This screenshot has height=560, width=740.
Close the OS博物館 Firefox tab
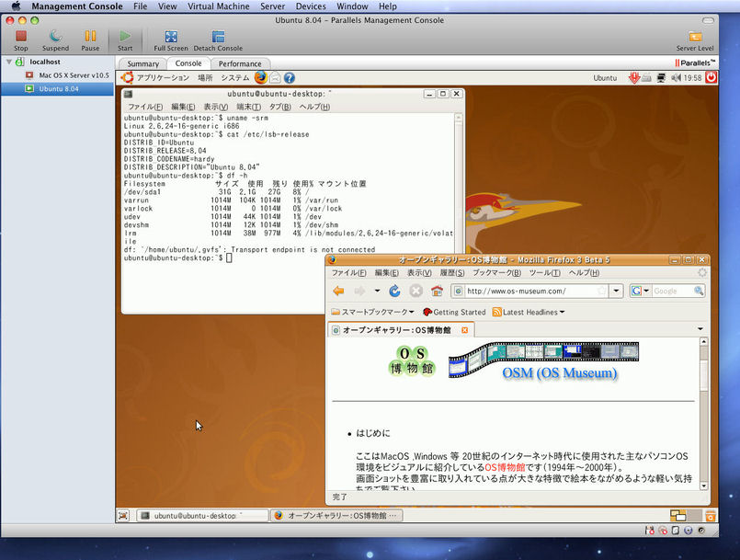(464, 330)
